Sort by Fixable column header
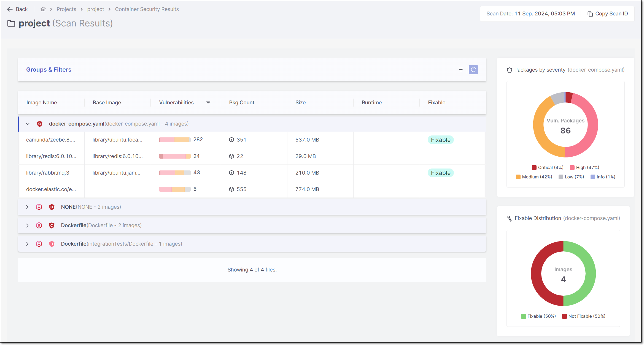Screen dimensions: 644x345 [x=437, y=102]
